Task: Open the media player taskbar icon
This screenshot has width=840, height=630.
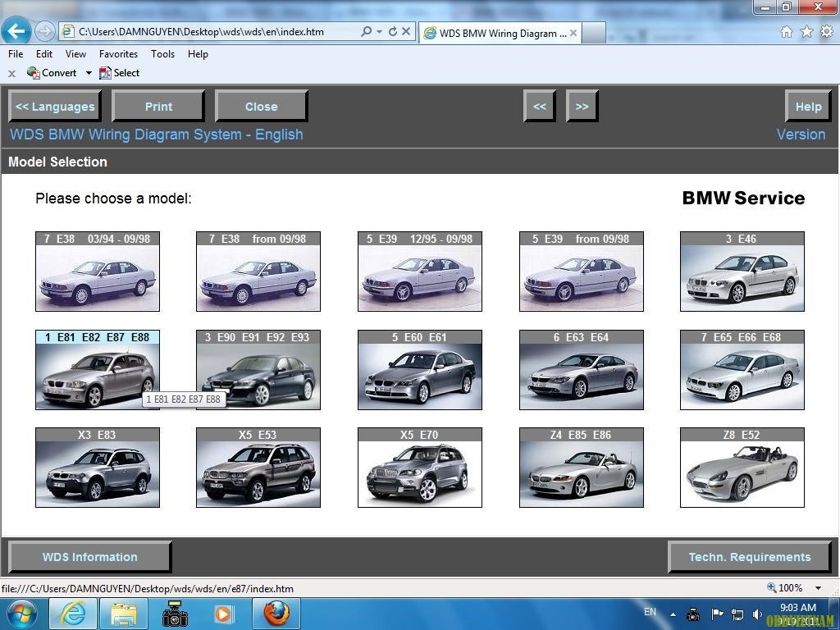Action: tap(223, 614)
